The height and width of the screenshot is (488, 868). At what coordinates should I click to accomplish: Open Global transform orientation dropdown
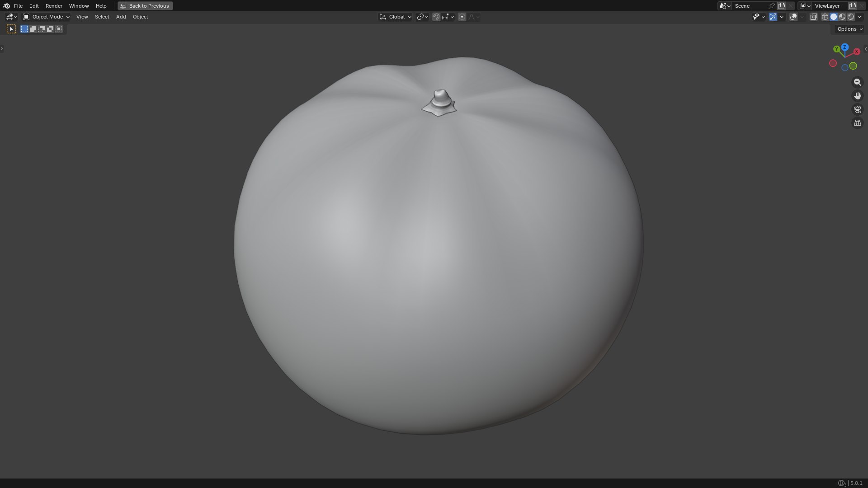pos(396,17)
